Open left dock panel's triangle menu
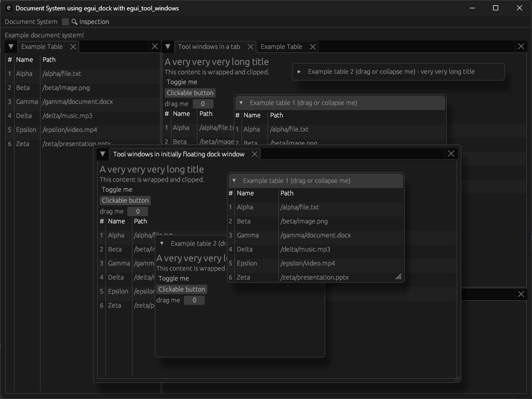Screen dimensions: 532x399 11,47
